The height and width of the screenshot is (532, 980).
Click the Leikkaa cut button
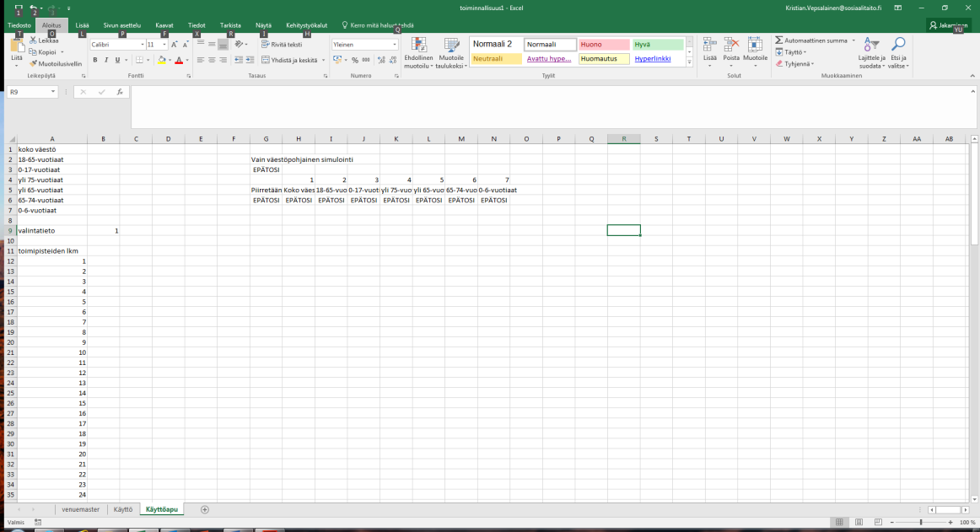click(x=44, y=40)
